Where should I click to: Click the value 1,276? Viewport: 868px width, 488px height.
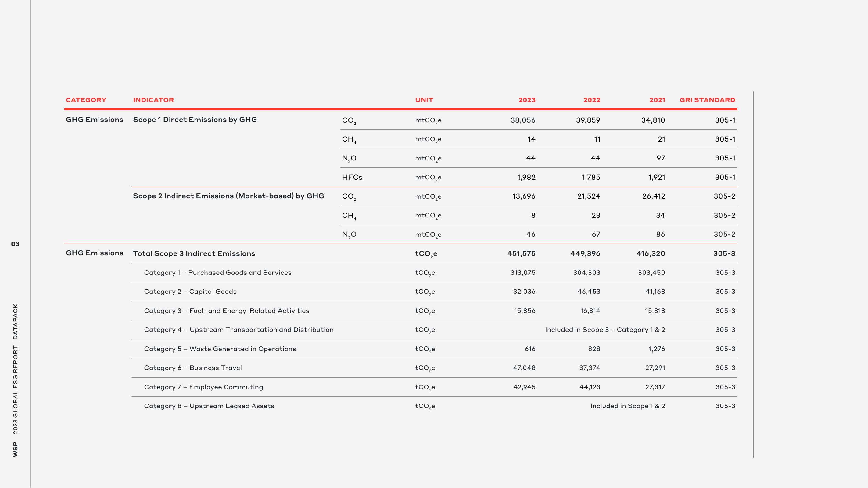[x=657, y=349]
